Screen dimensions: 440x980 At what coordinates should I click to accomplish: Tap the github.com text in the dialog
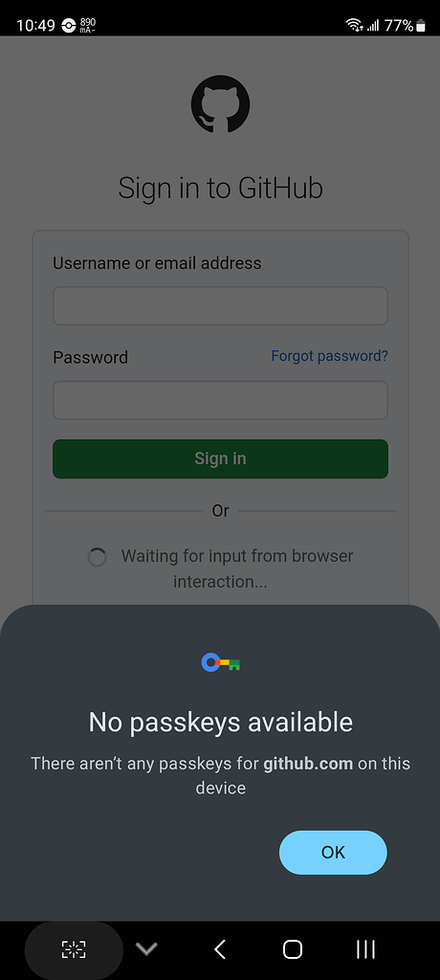308,764
